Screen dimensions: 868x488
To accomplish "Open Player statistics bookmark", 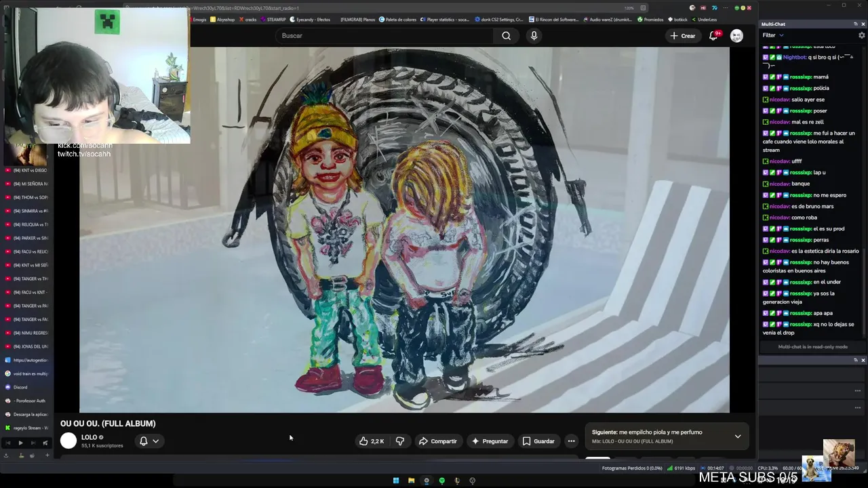I will (x=445, y=20).
